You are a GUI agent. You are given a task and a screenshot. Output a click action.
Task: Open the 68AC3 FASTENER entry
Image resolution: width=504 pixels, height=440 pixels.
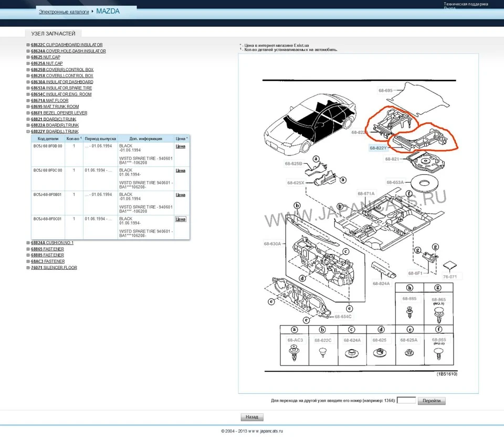(48, 261)
